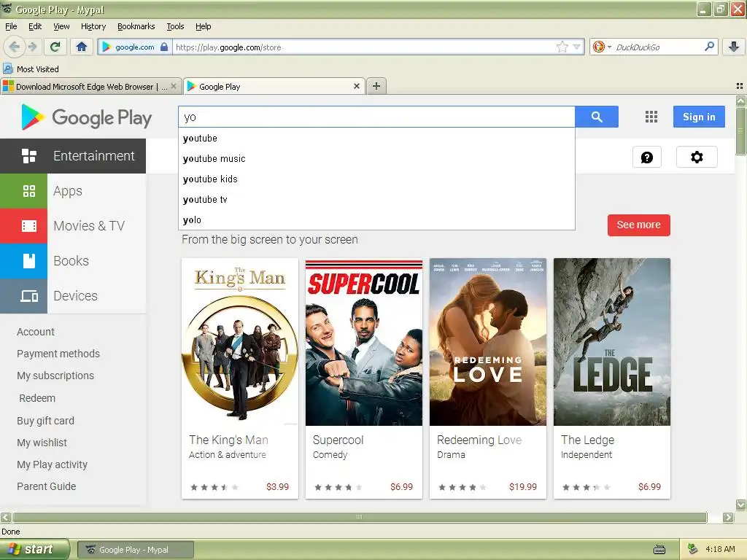Close the Microsoft Edge download tab
The height and width of the screenshot is (560, 747).
pos(174,86)
